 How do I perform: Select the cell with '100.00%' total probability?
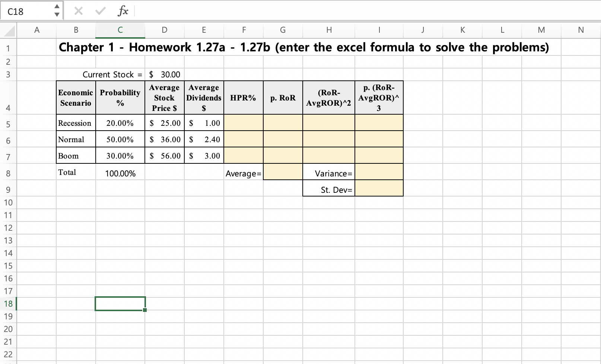pyautogui.click(x=120, y=173)
